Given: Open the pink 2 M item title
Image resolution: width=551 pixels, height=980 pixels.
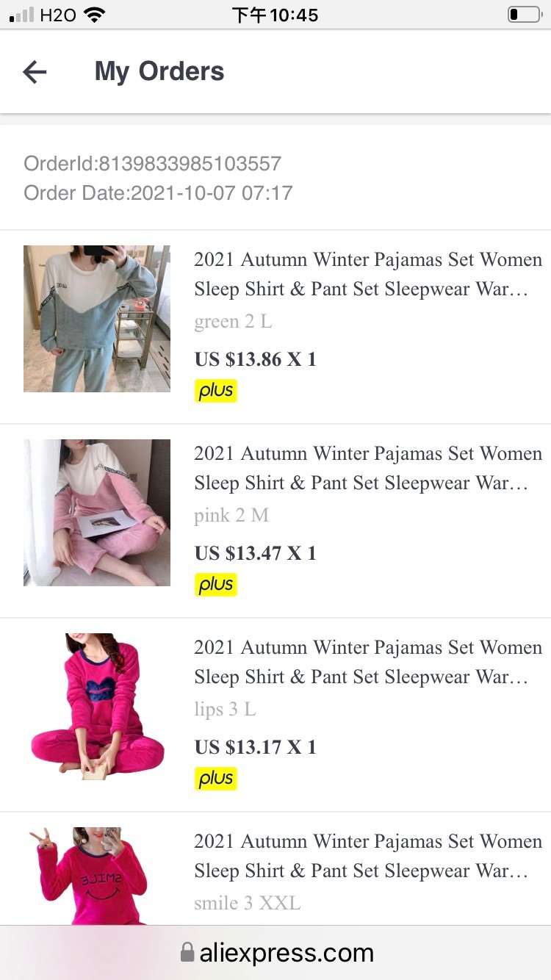Looking at the screenshot, I should coord(367,468).
